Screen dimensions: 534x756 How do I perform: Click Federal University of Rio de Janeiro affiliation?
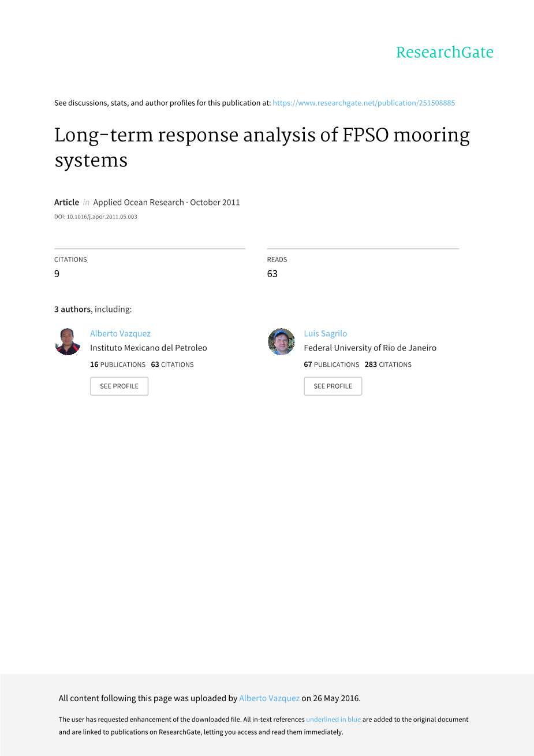370,348
